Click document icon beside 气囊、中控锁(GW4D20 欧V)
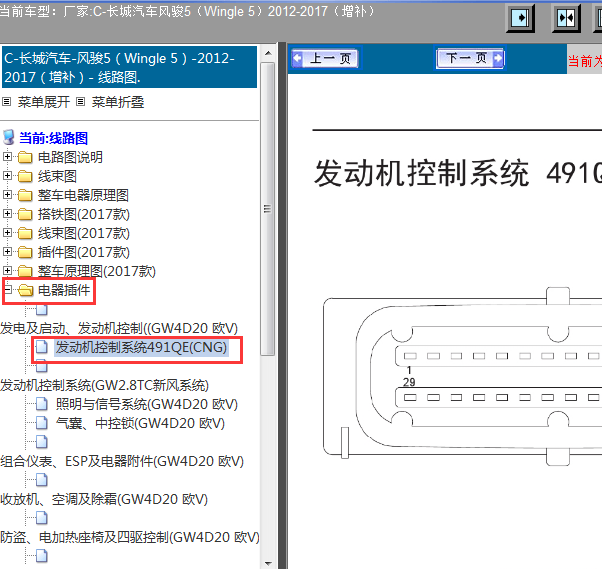Viewport: 602px width, 569px height. click(x=41, y=423)
